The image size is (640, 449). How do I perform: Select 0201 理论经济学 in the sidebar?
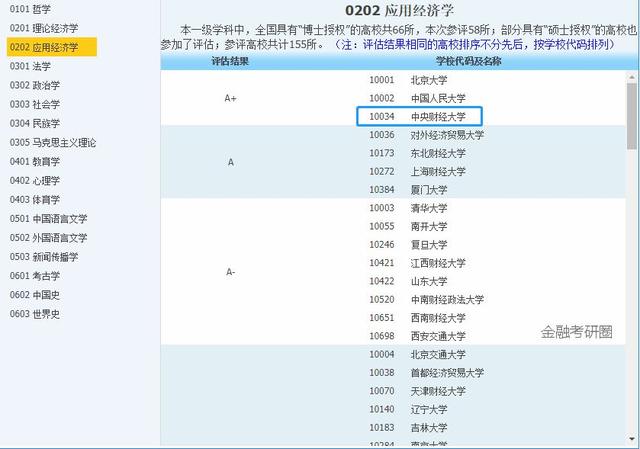(44, 28)
